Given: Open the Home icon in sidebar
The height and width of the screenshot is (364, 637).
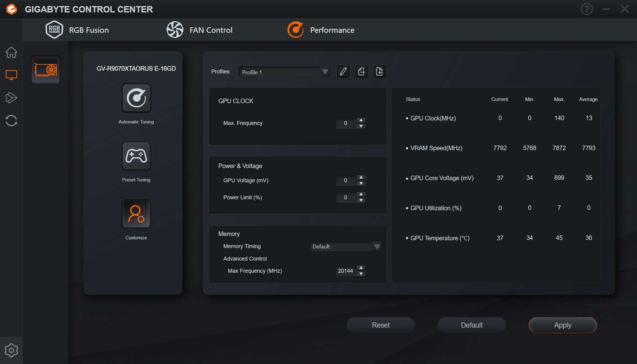Looking at the screenshot, I should [11, 52].
